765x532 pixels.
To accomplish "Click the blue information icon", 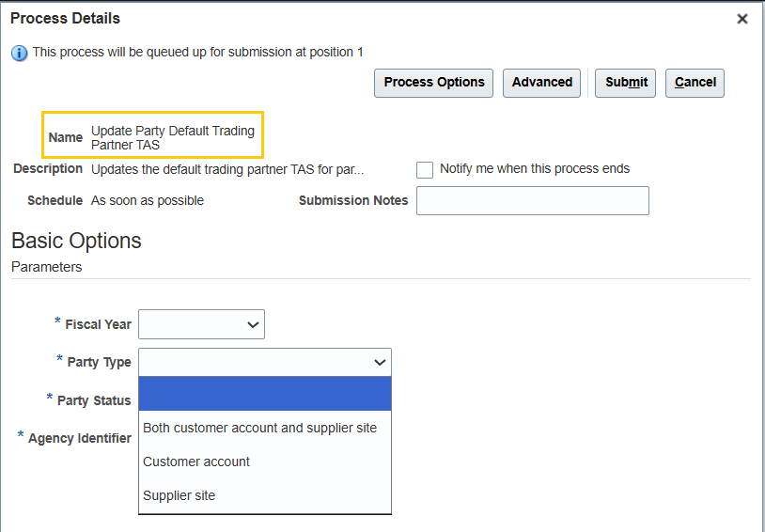I will [19, 53].
